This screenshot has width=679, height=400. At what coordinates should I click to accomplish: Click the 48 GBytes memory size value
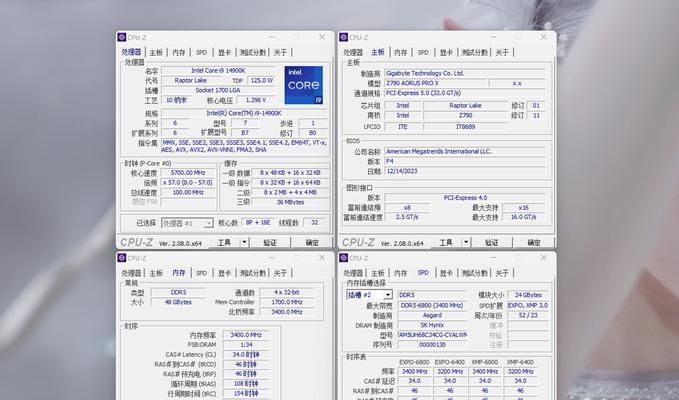[x=178, y=302]
